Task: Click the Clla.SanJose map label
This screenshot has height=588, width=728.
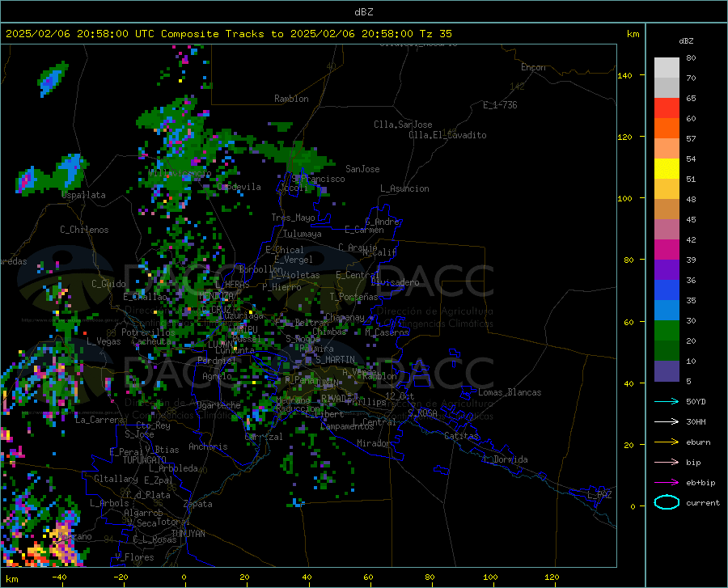Action: [403, 125]
